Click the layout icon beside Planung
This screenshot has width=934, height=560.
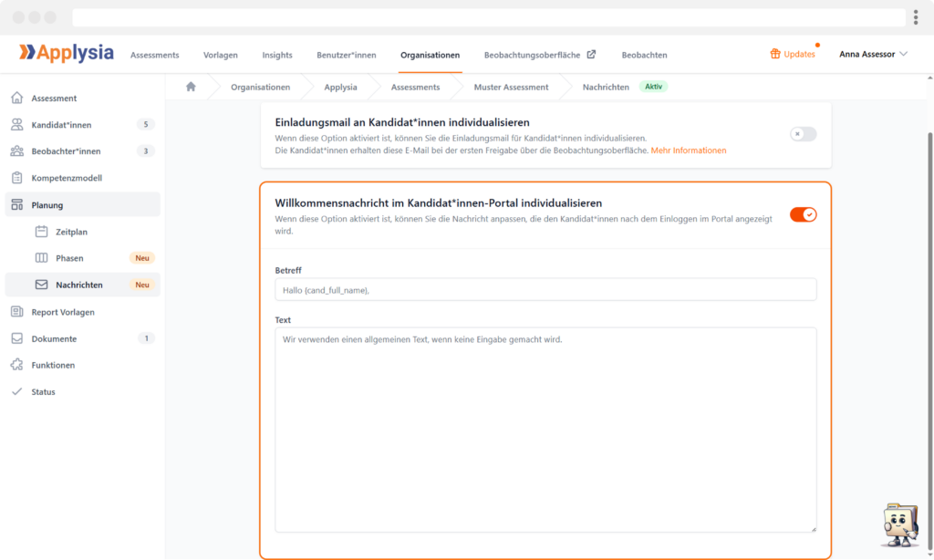(x=16, y=205)
